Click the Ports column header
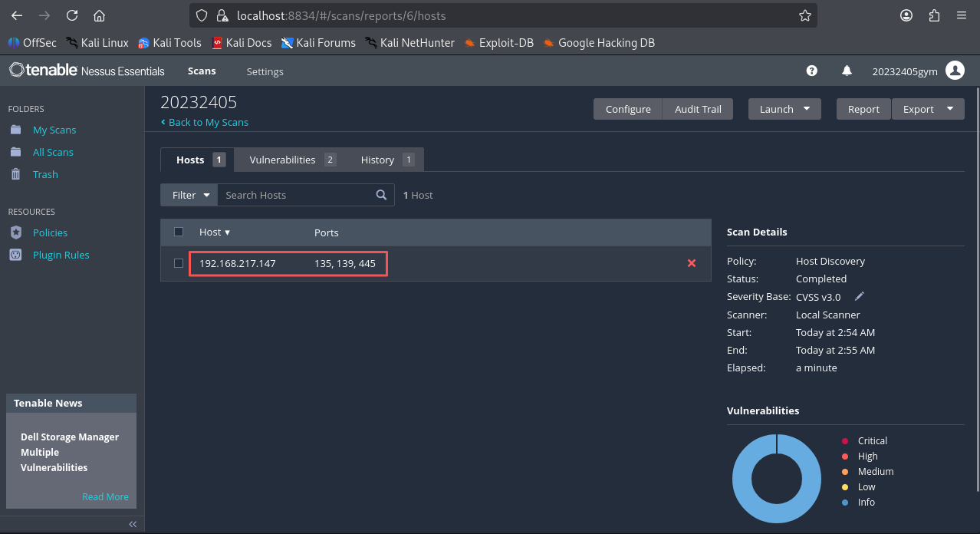 [326, 232]
